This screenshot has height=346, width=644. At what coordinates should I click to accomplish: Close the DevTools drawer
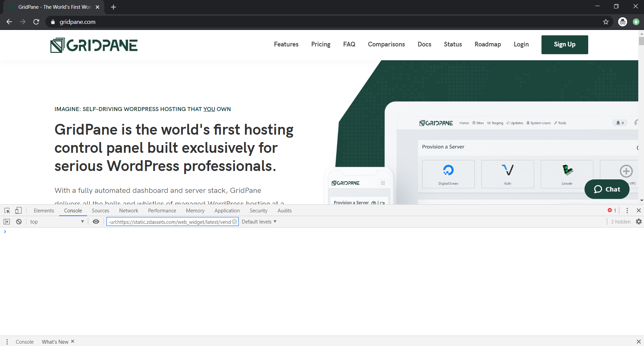(x=639, y=342)
